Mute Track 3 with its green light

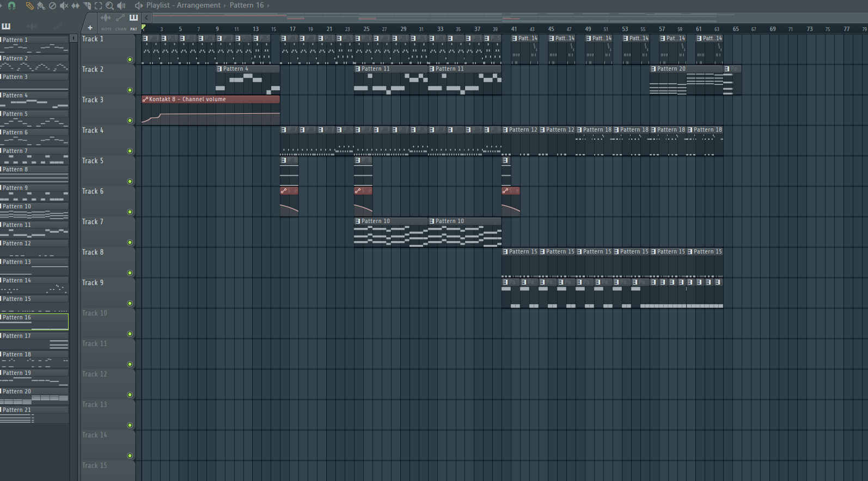(x=130, y=121)
